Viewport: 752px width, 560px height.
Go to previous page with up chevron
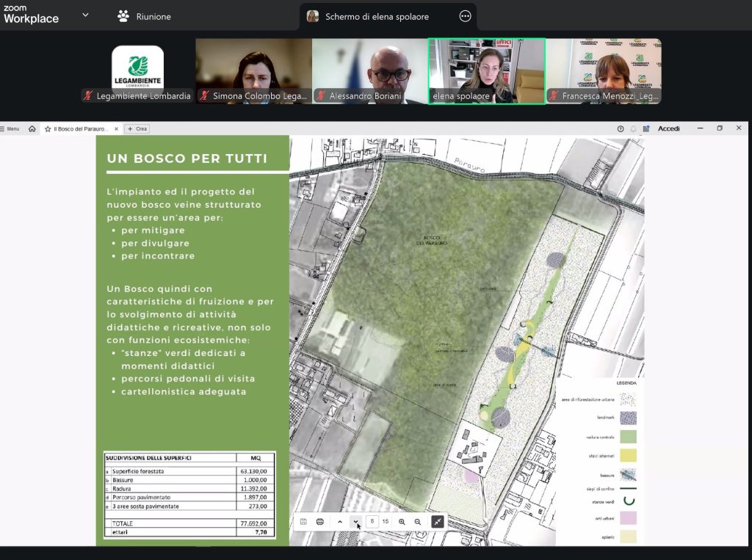click(340, 522)
